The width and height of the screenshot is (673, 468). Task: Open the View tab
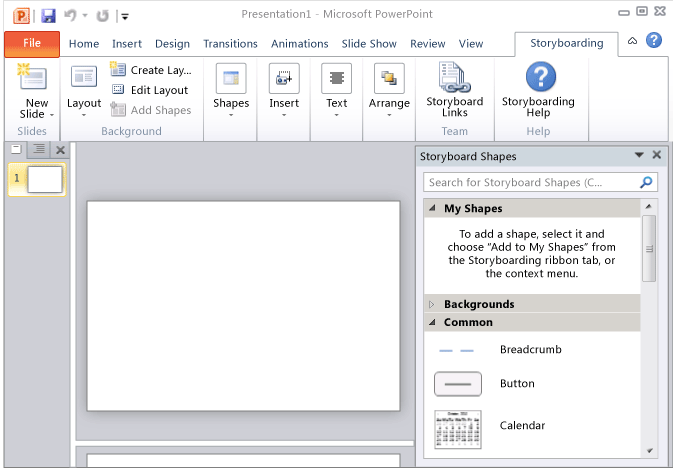tap(471, 44)
